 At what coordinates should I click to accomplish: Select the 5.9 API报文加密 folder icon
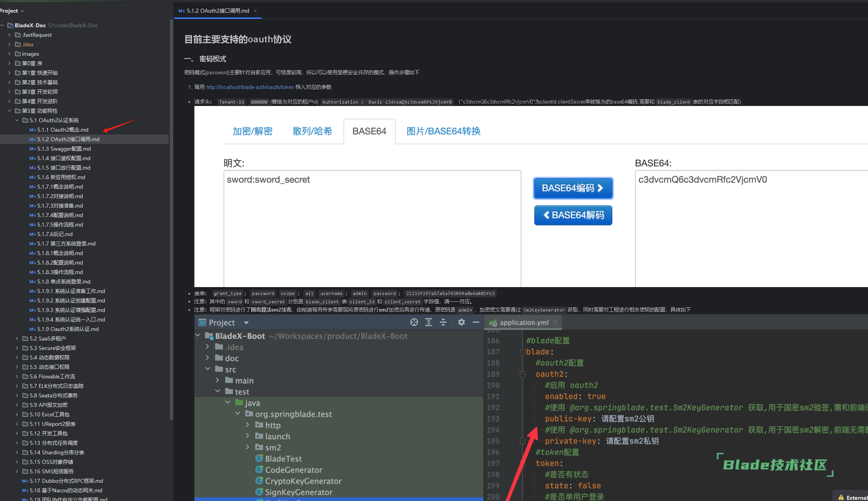(25, 405)
